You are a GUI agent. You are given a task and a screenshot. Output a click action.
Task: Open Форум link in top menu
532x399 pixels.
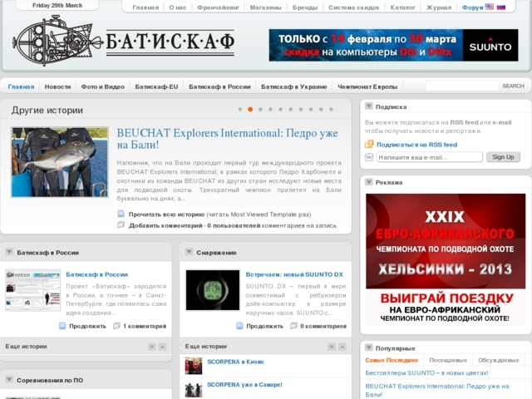472,7
